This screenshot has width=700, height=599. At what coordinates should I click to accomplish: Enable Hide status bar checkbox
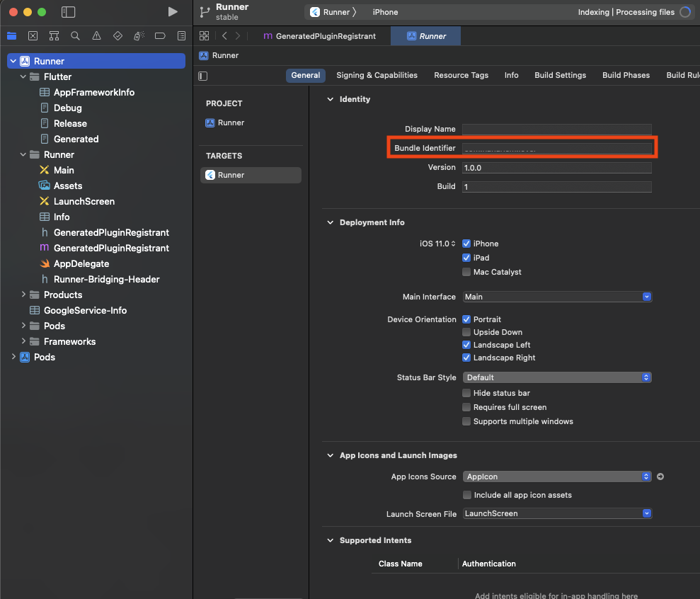tap(466, 393)
